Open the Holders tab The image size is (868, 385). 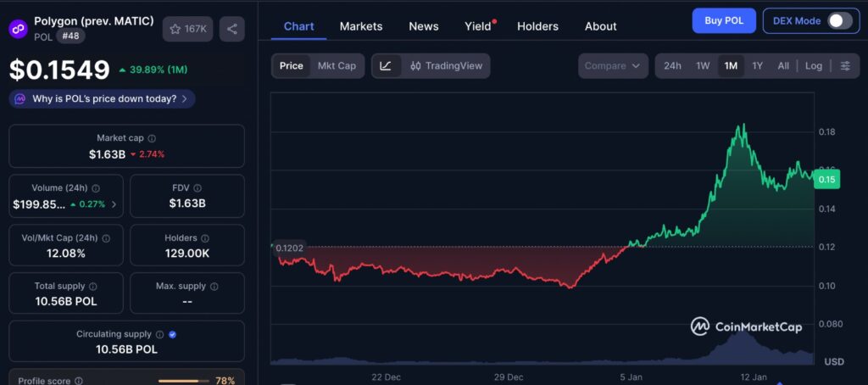point(537,26)
